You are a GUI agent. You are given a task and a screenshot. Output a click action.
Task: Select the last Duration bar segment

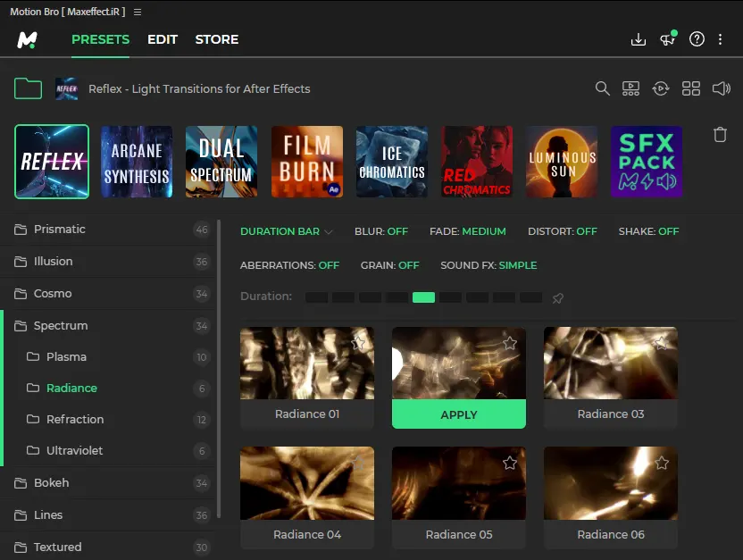(x=530, y=297)
